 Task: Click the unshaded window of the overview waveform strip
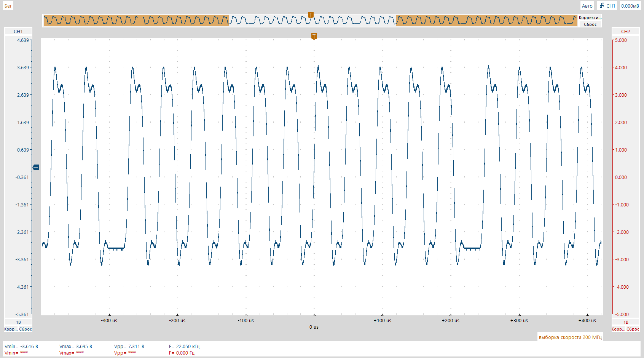(312, 20)
